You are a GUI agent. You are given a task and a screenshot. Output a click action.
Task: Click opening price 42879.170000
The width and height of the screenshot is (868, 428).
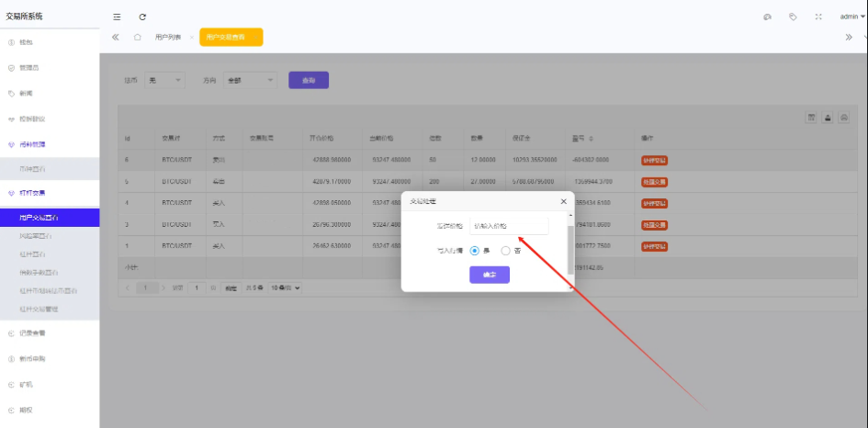pos(333,181)
